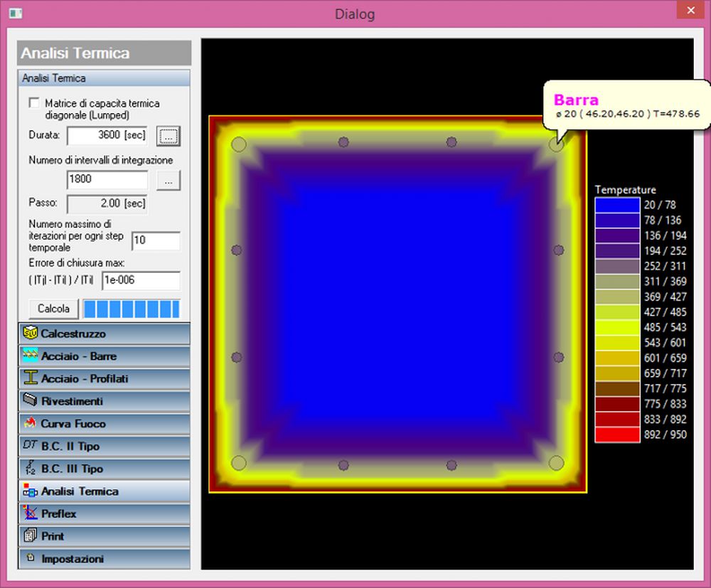Image resolution: width=711 pixels, height=588 pixels.
Task: Click the 892 / 950 red legend swatch
Action: pyautogui.click(x=617, y=434)
